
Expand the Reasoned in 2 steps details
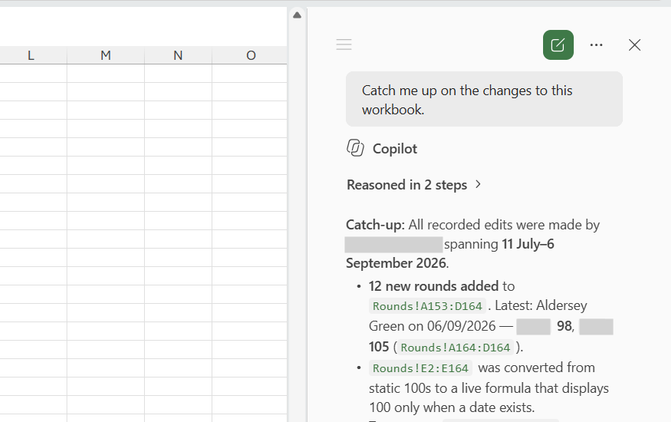pyautogui.click(x=414, y=185)
